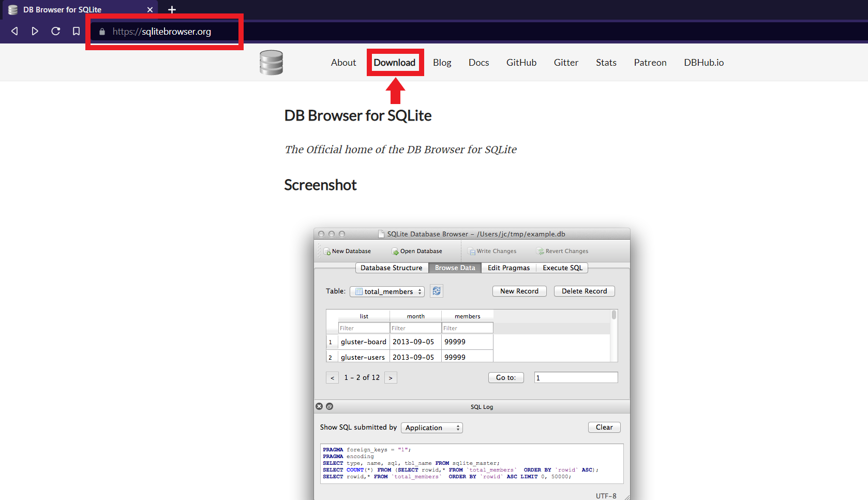The image size is (868, 500).
Task: Click the application screenshot image
Action: coord(472,362)
